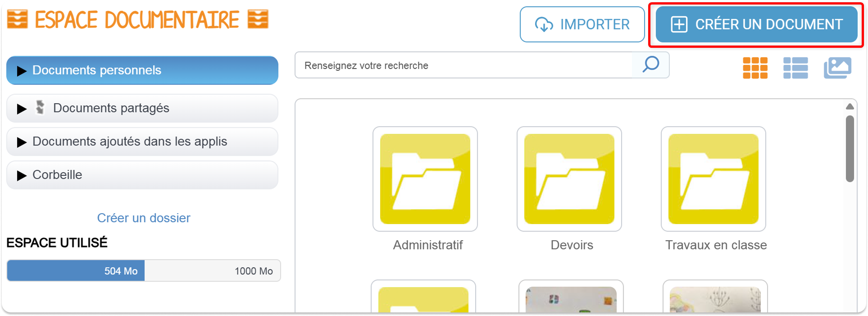Expand Documents ajoutés dans les applis arrow
This screenshot has height=316, width=868.
[21, 142]
